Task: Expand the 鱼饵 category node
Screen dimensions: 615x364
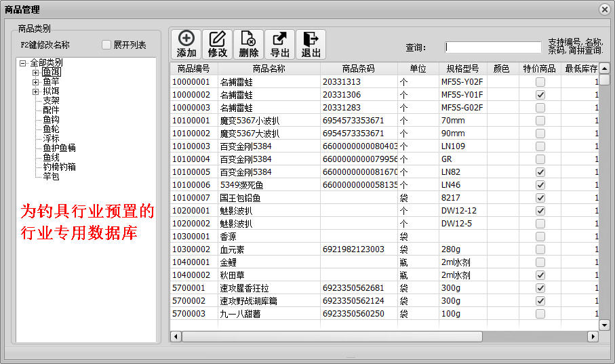Action: 36,72
